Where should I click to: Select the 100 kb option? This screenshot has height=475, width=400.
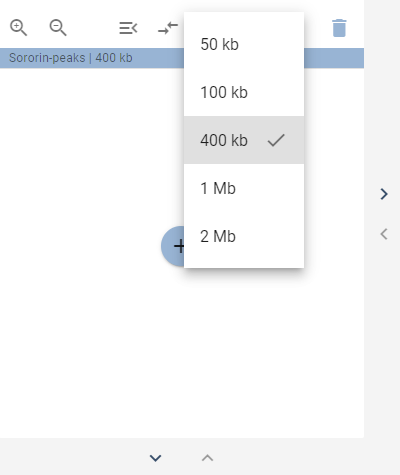(x=244, y=92)
